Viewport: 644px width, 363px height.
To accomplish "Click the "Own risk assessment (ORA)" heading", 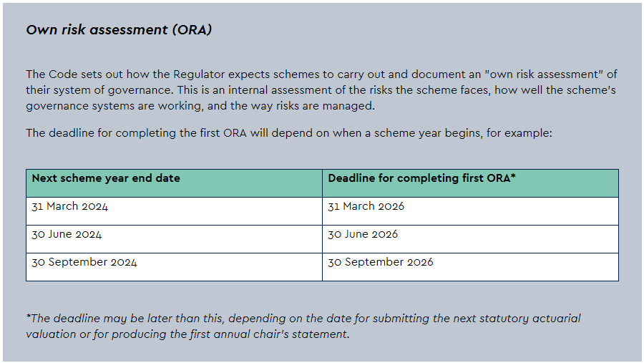I will tap(119, 30).
